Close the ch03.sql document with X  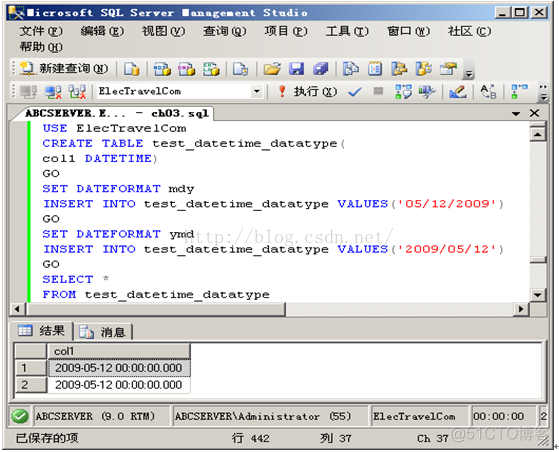pos(534,113)
